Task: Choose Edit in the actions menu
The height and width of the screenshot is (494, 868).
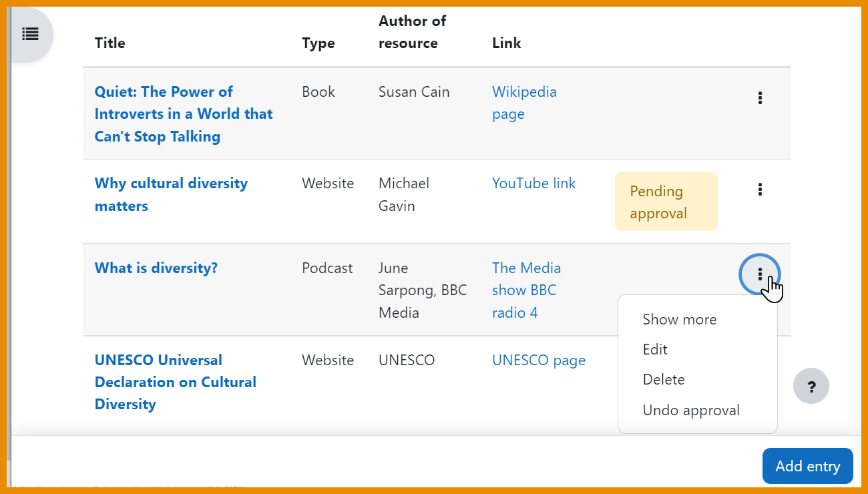Action: tap(655, 350)
